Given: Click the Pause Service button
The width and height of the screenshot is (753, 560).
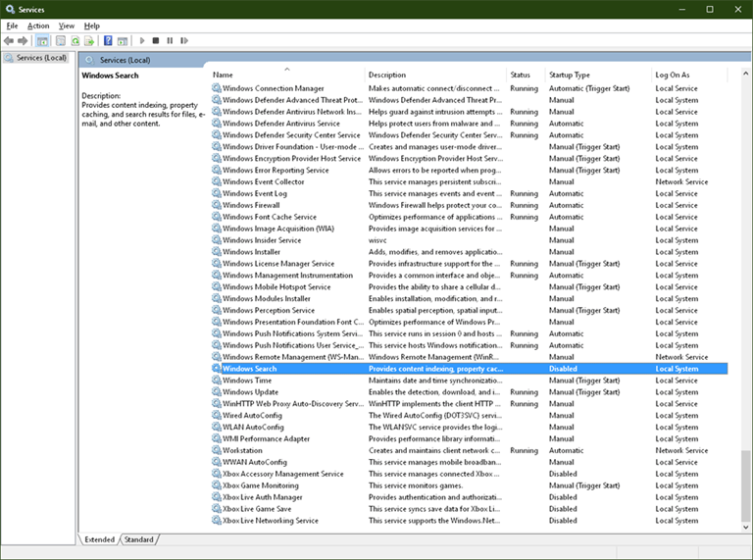Looking at the screenshot, I should pos(170,41).
